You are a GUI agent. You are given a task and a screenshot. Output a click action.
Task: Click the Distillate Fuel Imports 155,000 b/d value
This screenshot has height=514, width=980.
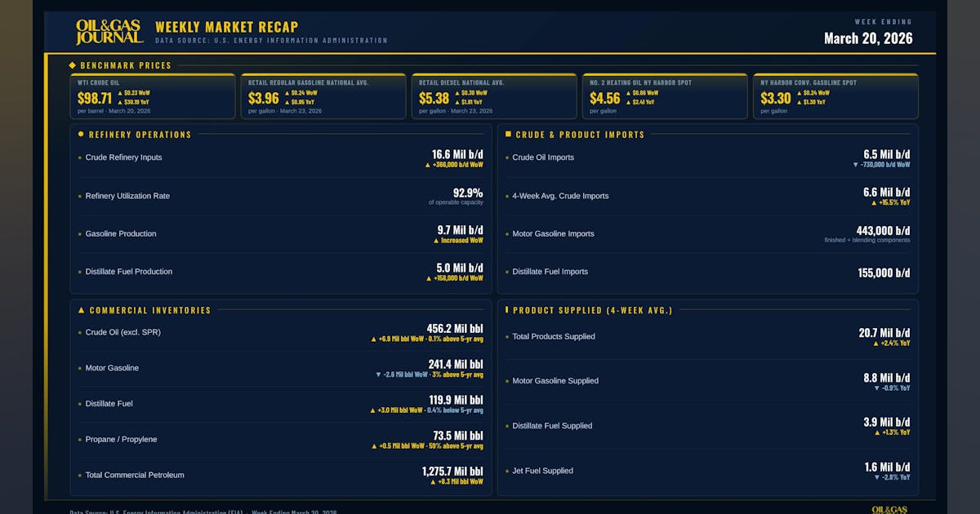pos(883,273)
